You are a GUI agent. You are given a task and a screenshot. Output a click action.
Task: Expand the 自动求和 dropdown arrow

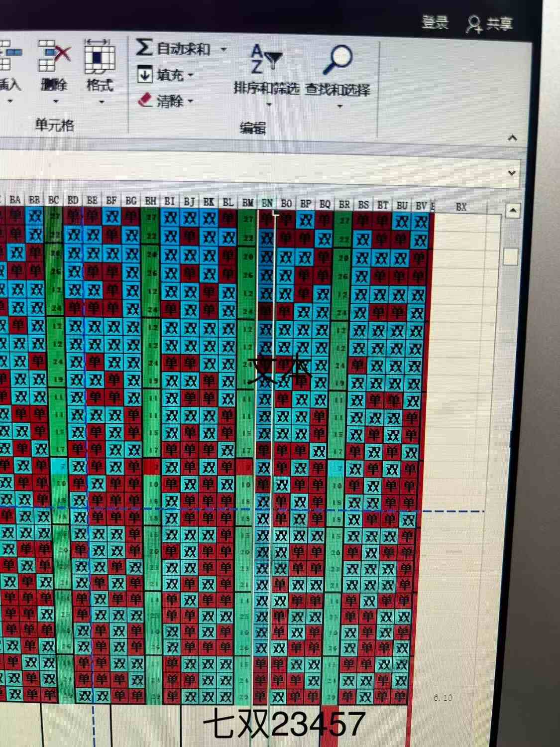click(224, 49)
